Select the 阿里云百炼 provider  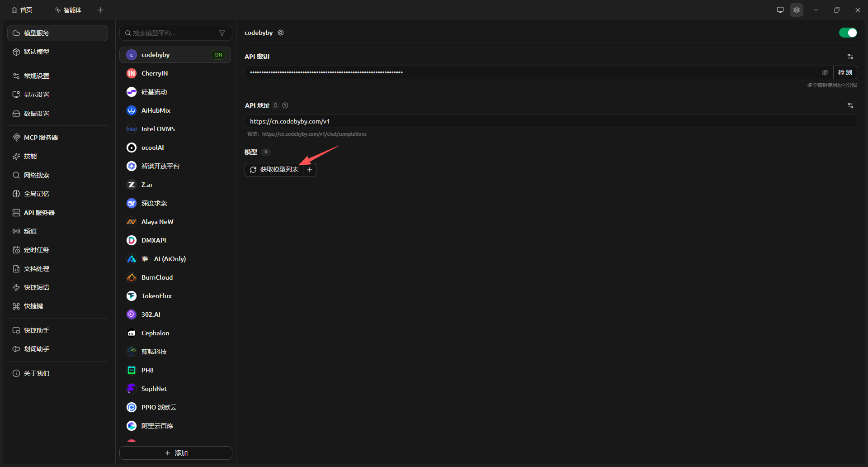pos(175,426)
